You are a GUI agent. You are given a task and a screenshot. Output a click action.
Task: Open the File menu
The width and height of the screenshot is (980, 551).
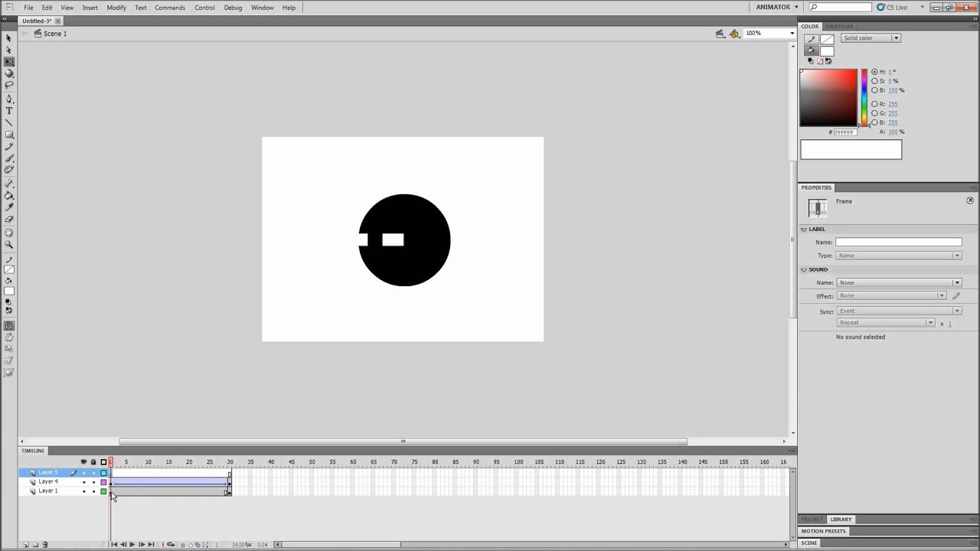[28, 8]
